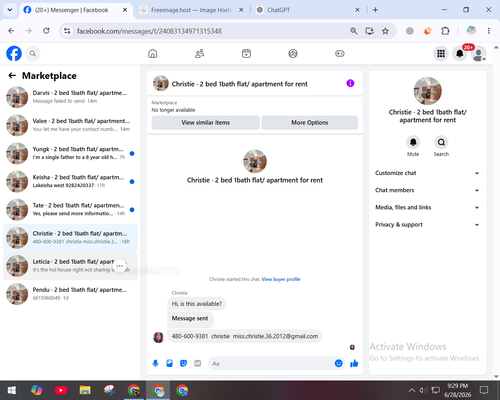Open the Friends icon in top navigation
The width and height of the screenshot is (500, 400).
[199, 53]
